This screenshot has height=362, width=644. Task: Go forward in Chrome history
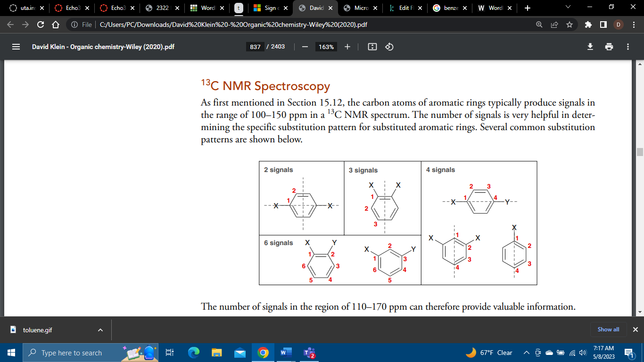tap(25, 25)
